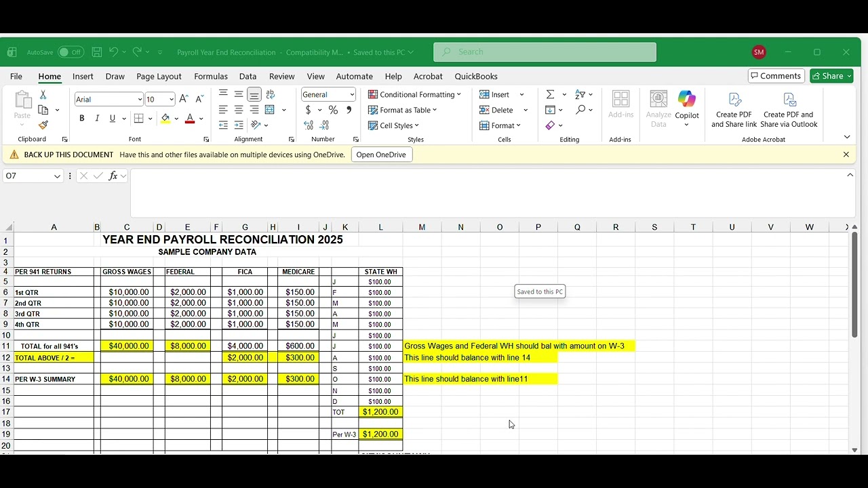Open the font size dropdown
Screen dimensions: 868x488
point(172,100)
